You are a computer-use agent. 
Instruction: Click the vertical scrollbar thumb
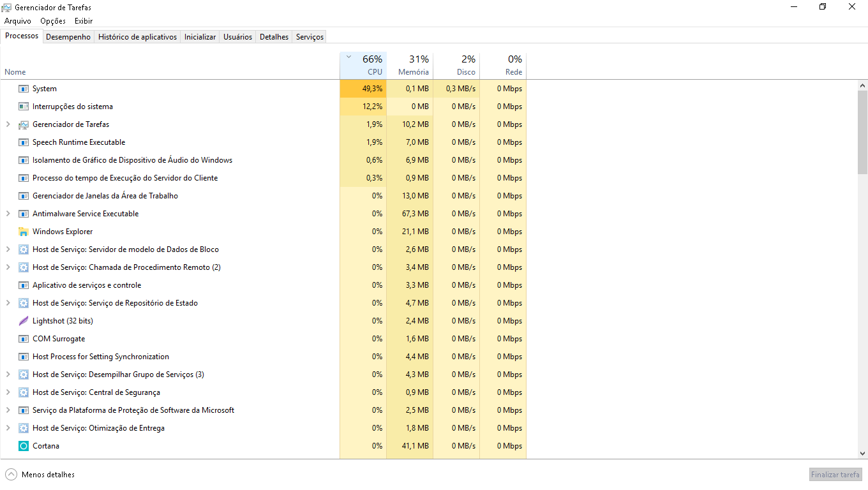tap(863, 131)
